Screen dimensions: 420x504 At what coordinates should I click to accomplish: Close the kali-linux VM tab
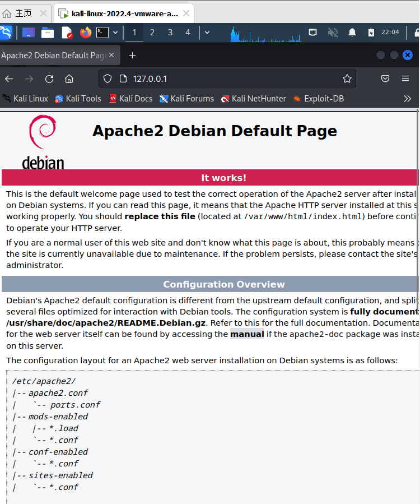click(x=186, y=13)
